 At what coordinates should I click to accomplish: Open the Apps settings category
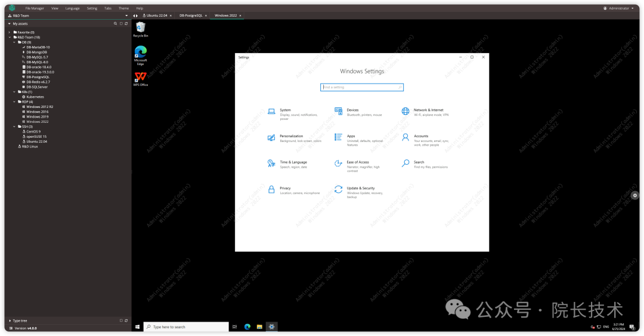[358, 140]
